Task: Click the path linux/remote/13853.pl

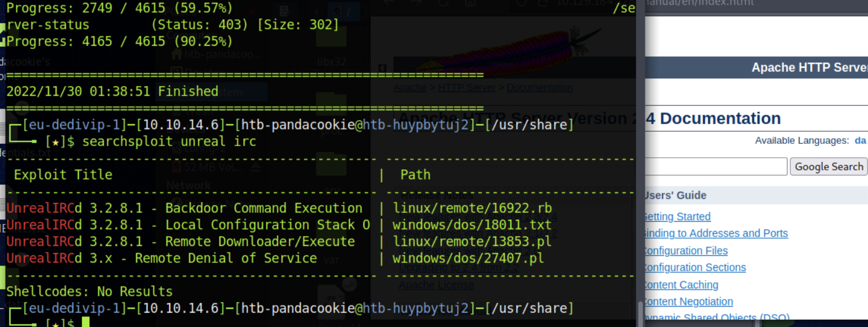Action: [x=472, y=242]
